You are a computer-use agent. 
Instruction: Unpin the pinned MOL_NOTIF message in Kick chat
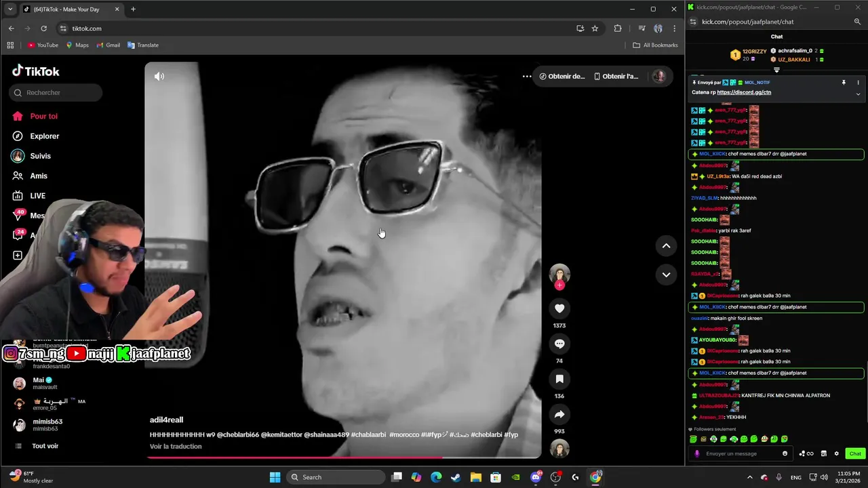click(844, 83)
